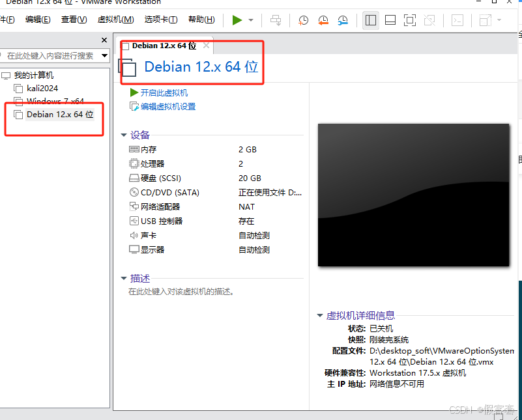Toggle the library sidebar view icon
Viewport: 522px width, 420px height.
(371, 20)
